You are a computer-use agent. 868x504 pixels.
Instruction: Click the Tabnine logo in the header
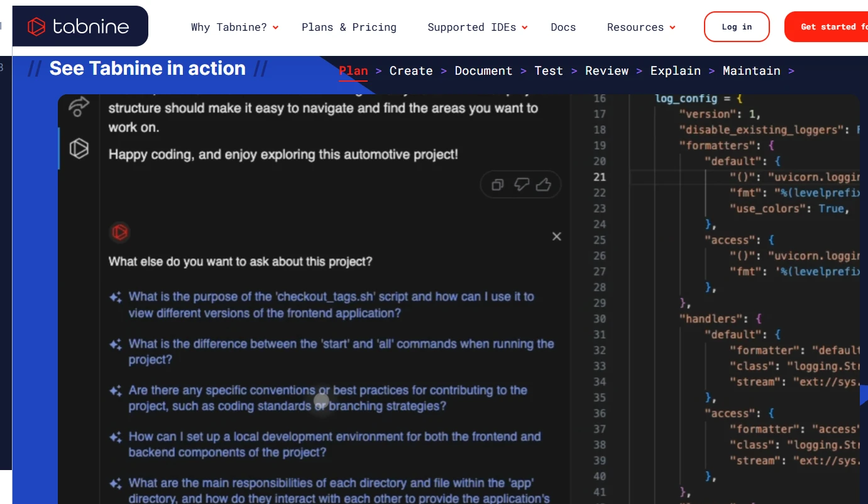coord(79,26)
